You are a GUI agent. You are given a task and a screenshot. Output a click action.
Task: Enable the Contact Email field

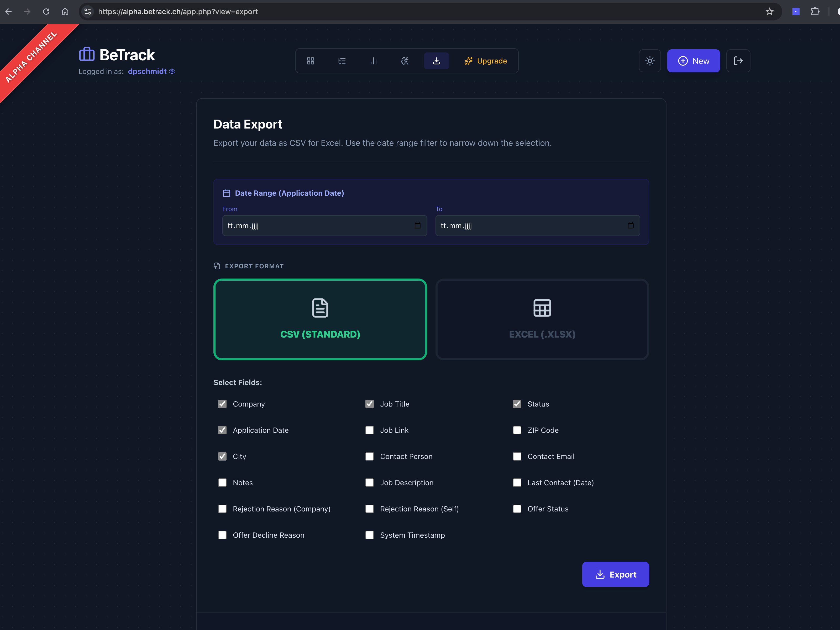pos(517,456)
